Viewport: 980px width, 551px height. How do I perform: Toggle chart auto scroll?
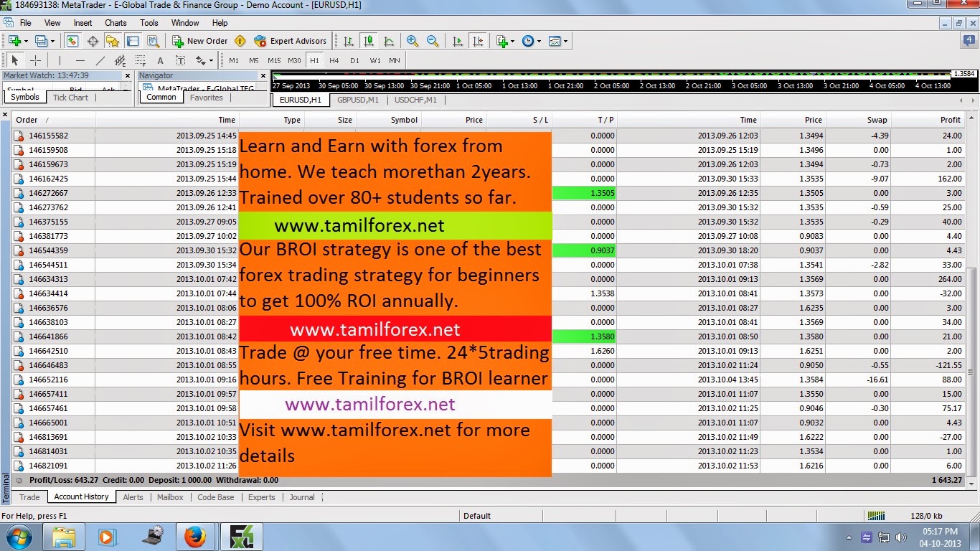[458, 41]
